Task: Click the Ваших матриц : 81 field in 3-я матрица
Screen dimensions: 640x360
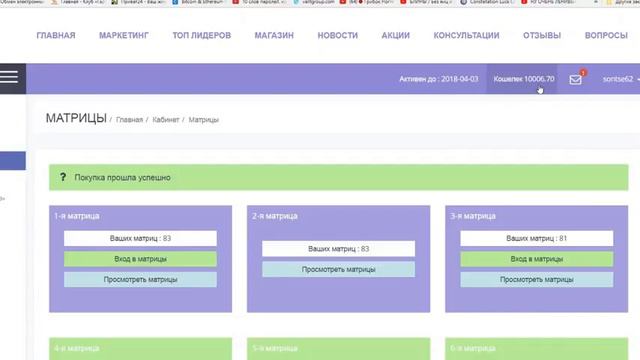Action: click(537, 238)
